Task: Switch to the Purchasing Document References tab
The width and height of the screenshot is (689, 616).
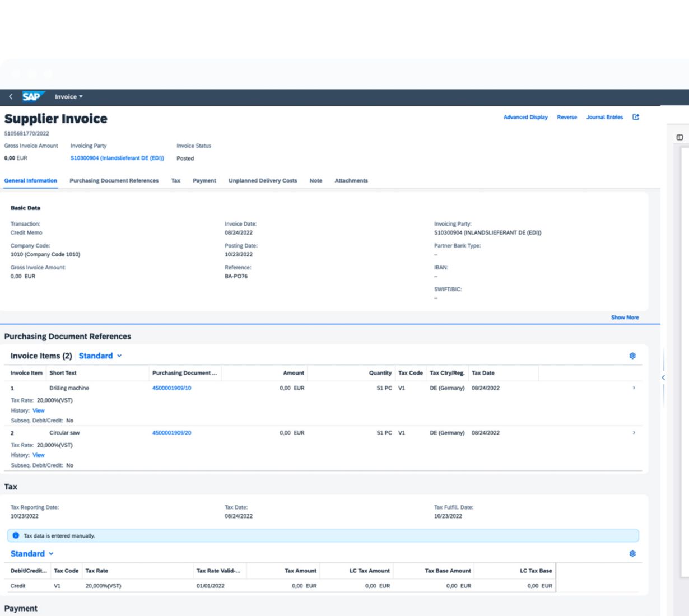Action: [x=114, y=181]
